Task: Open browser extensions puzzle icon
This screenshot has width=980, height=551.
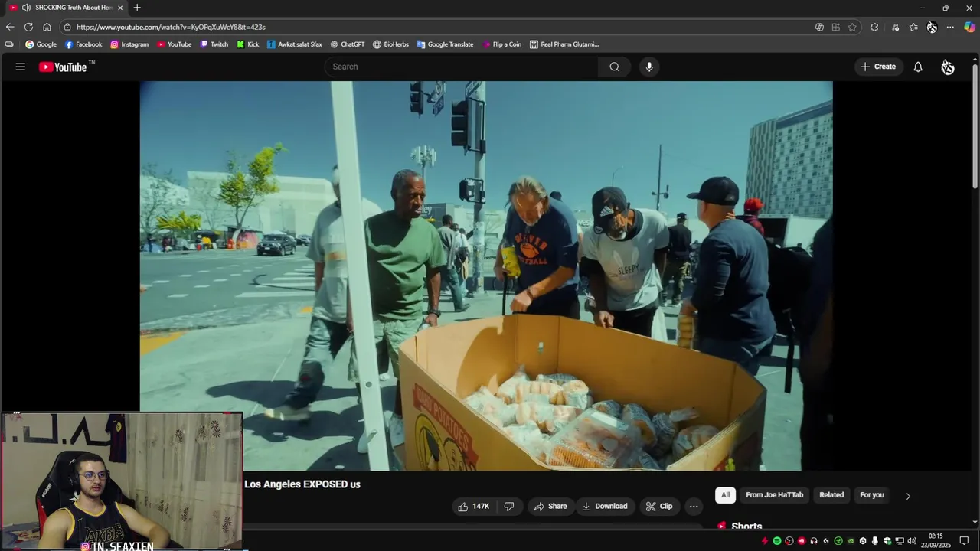Action: 874,27
